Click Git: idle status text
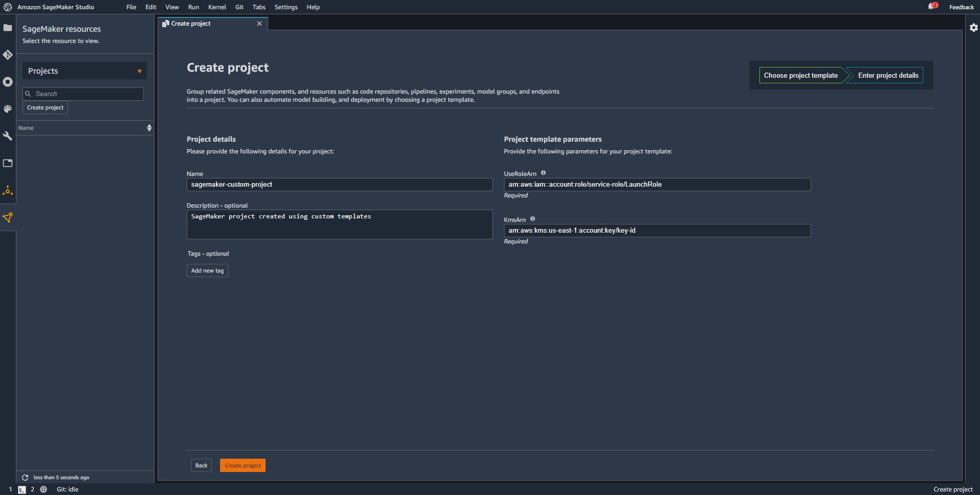The height and width of the screenshot is (495, 980). (x=68, y=489)
